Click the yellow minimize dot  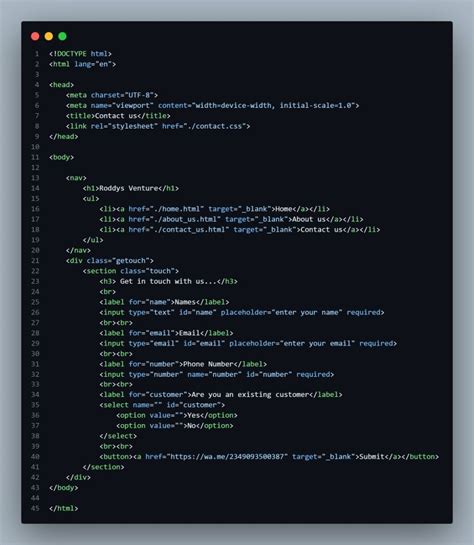pos(49,36)
